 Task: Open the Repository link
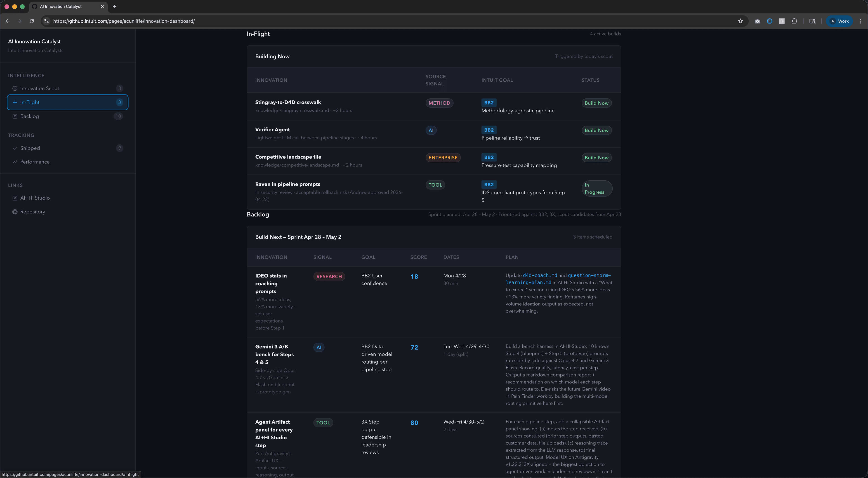pos(67,212)
